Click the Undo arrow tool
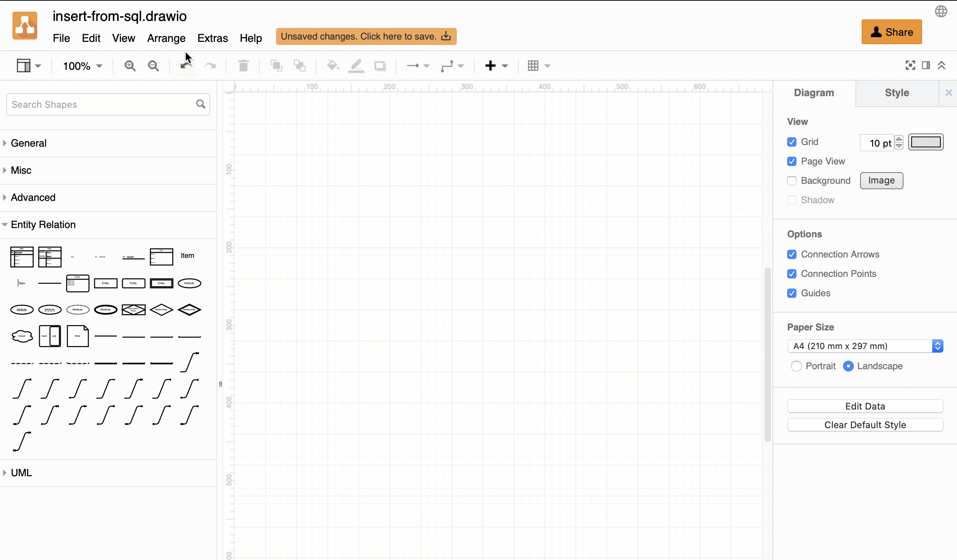Image resolution: width=957 pixels, height=560 pixels. point(185,65)
